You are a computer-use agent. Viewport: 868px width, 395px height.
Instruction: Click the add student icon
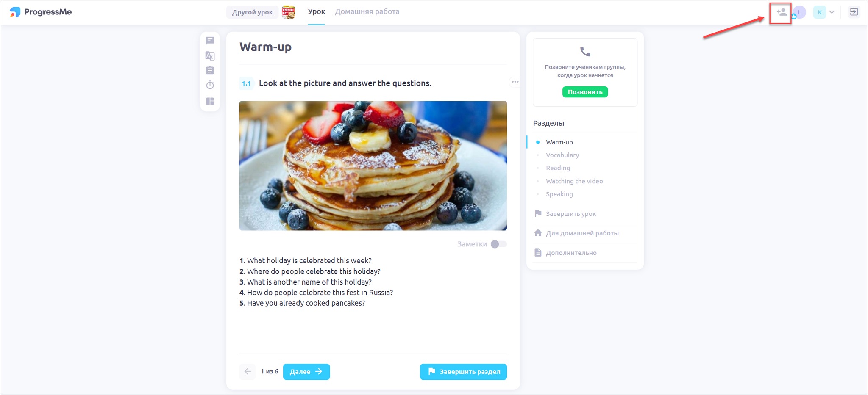pyautogui.click(x=781, y=12)
